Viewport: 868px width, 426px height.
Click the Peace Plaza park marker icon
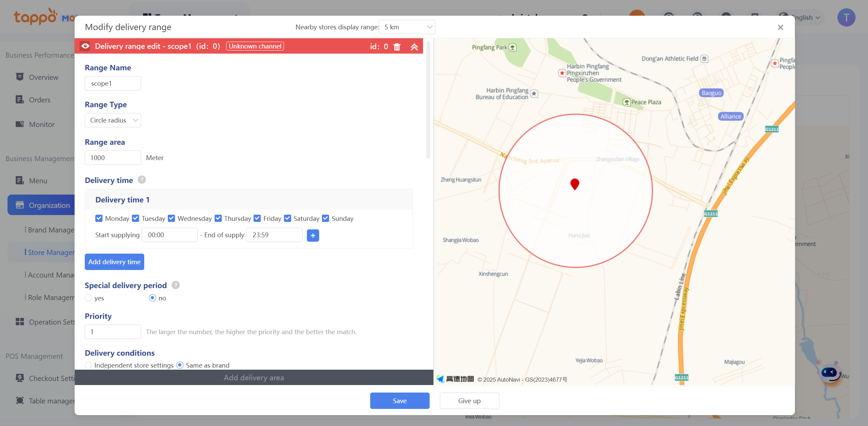[x=626, y=102]
